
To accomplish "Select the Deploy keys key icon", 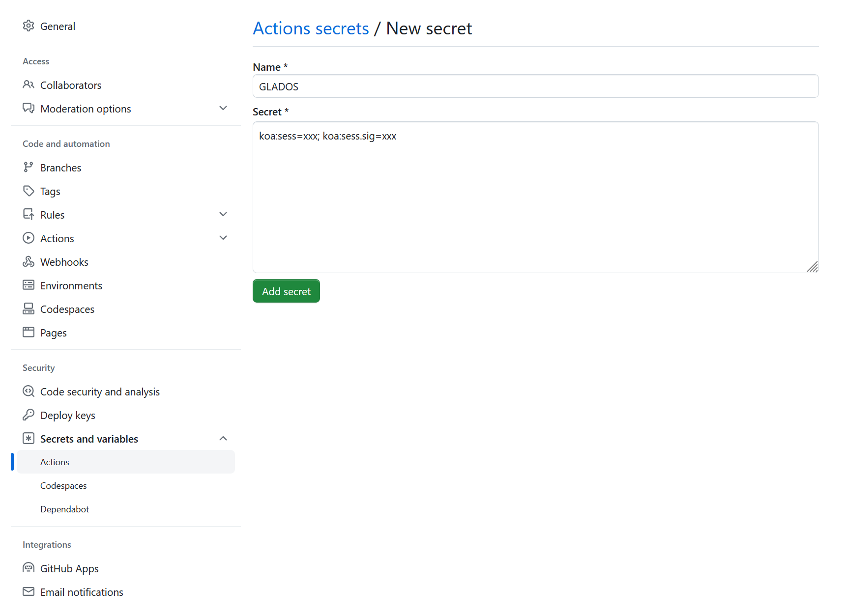I will click(x=29, y=415).
